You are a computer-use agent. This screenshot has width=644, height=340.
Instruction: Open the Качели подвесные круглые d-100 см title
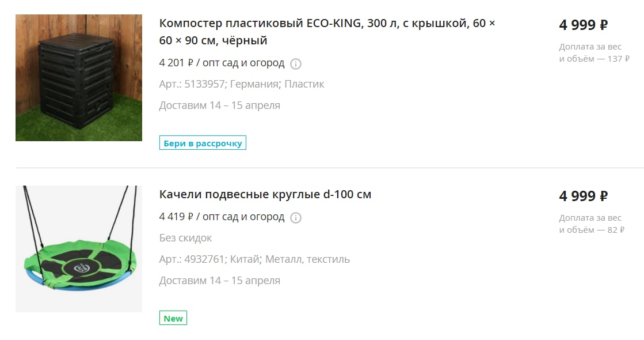tap(265, 194)
